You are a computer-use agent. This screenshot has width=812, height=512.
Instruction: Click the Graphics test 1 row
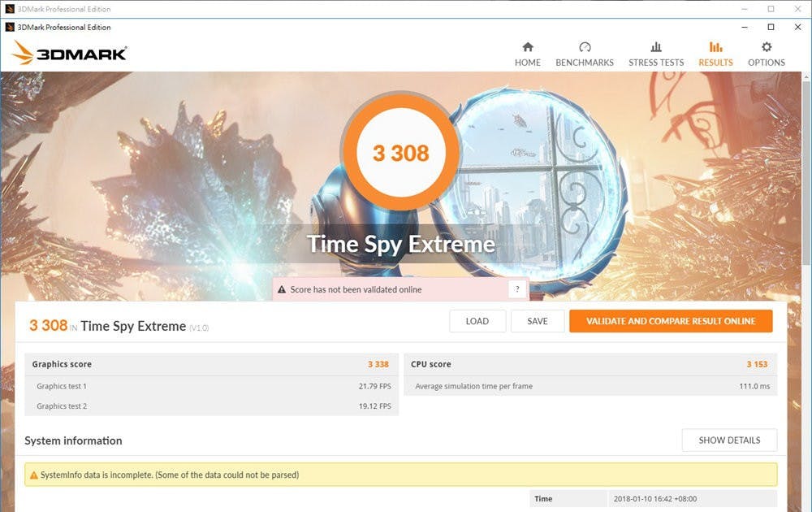(x=212, y=386)
